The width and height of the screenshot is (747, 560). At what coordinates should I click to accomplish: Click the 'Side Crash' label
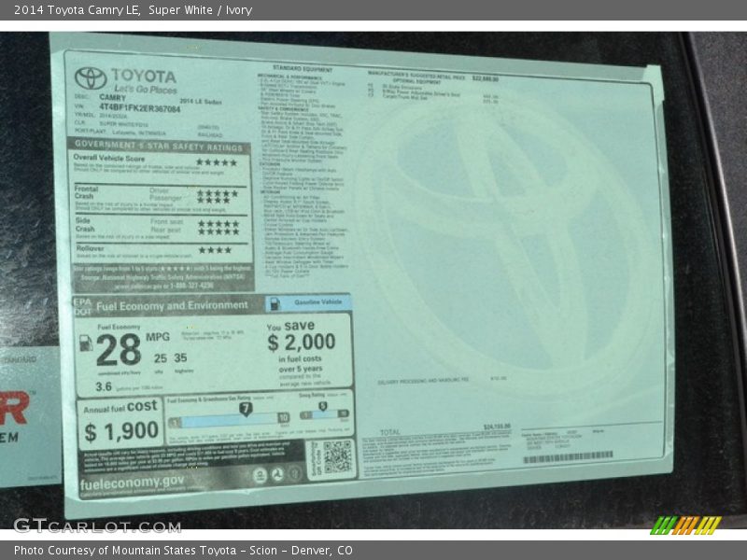point(84,225)
